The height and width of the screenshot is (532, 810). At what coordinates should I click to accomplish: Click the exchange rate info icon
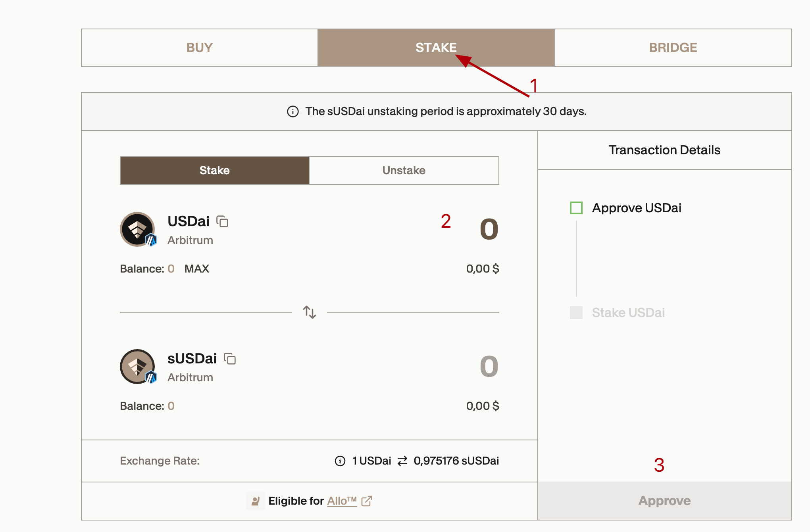340,461
